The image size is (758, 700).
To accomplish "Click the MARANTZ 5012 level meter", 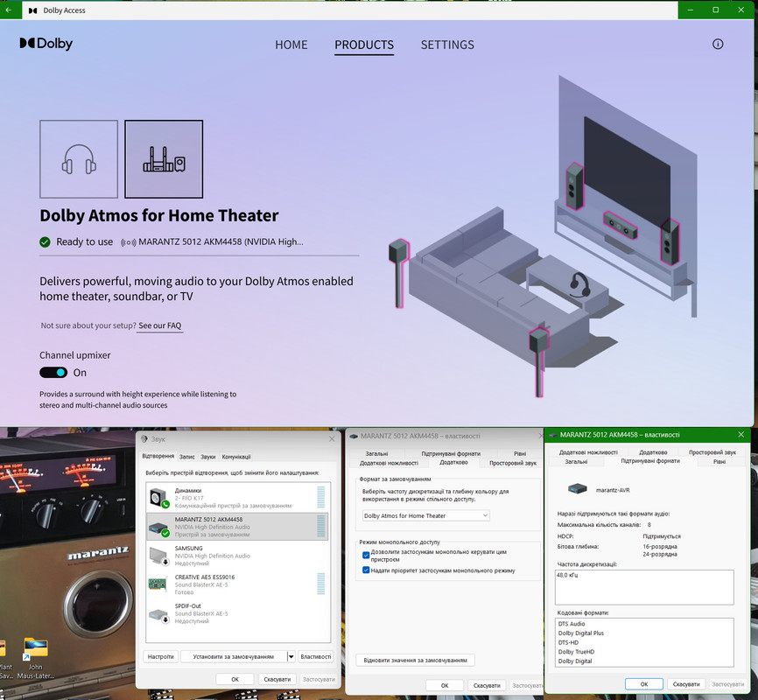I will click(321, 526).
